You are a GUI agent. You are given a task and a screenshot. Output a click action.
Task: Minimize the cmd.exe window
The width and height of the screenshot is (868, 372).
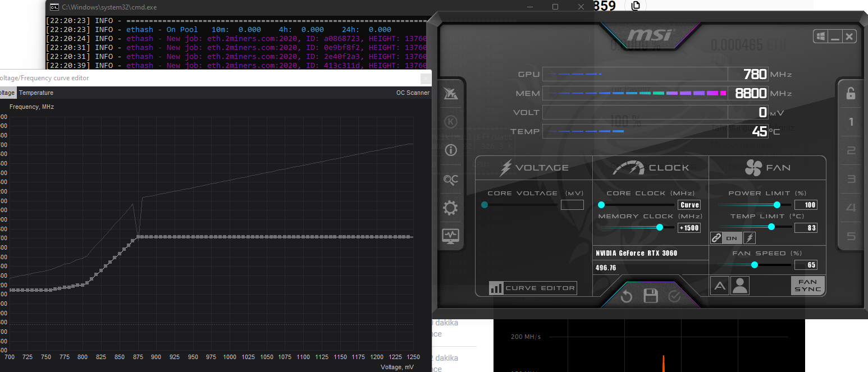(x=530, y=7)
